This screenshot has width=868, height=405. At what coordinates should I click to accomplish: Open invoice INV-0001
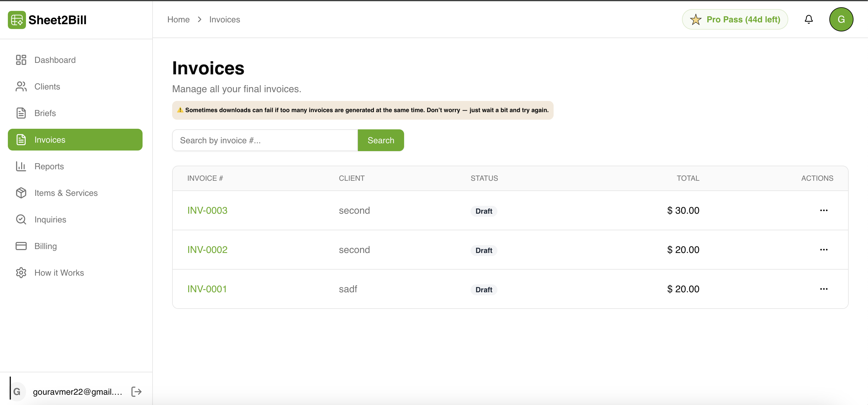207,289
